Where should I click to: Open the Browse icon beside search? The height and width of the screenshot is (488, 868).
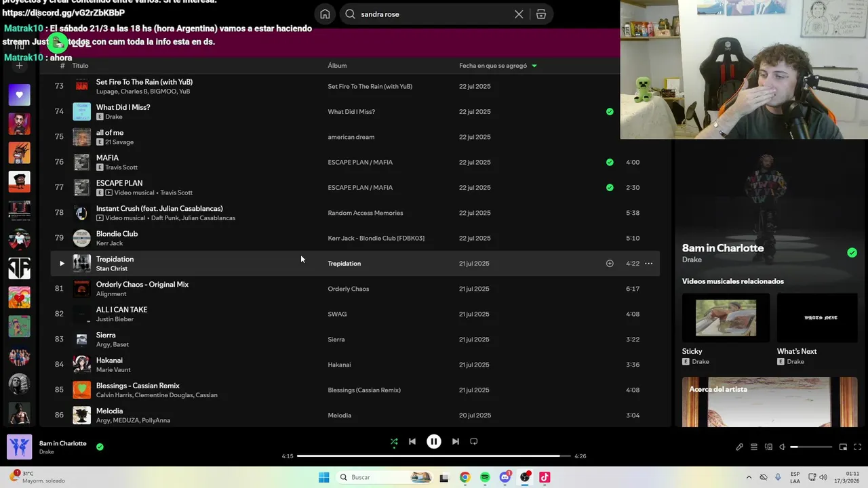tap(540, 14)
